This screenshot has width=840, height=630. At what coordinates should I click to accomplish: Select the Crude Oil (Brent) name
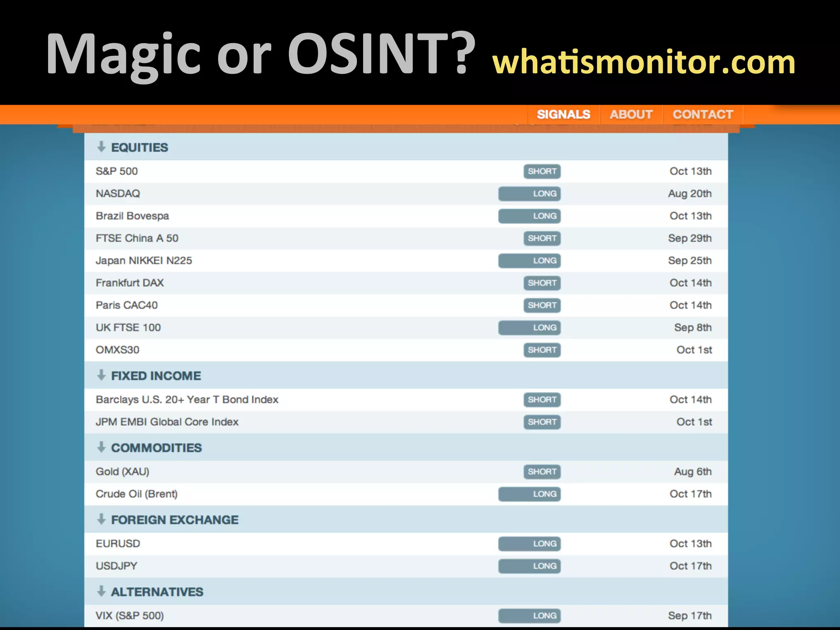(x=137, y=494)
